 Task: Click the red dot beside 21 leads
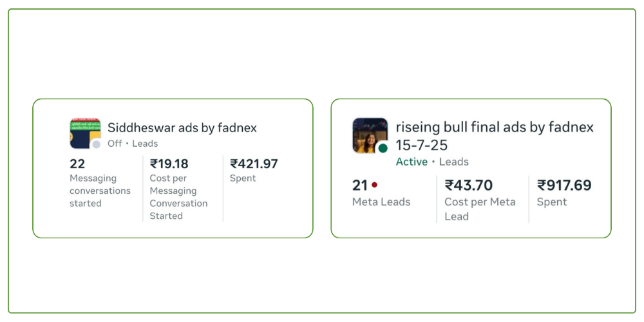[x=374, y=185]
